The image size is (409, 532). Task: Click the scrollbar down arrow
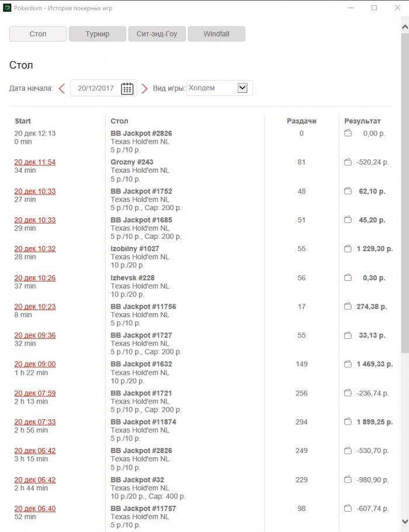coord(404,521)
